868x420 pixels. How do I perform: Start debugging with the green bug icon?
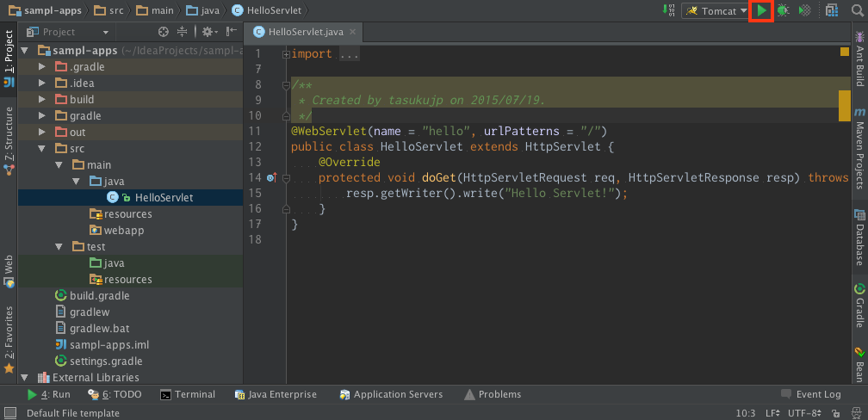point(783,10)
